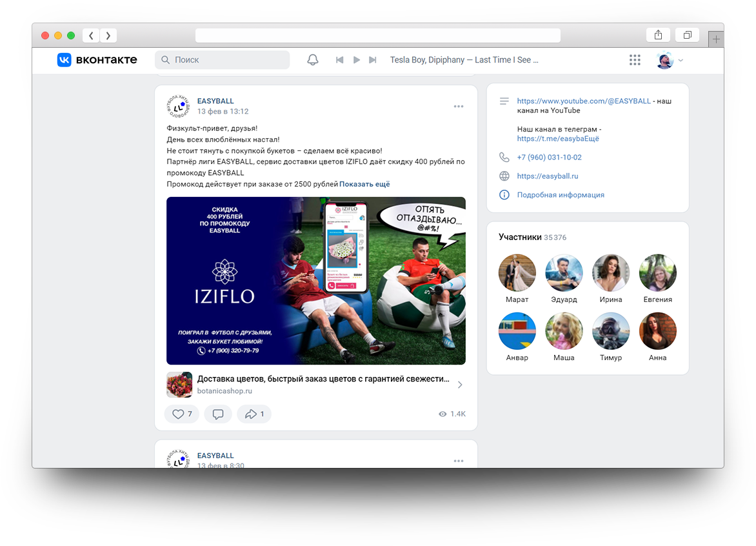Open https://easyball.ru website link

(548, 176)
